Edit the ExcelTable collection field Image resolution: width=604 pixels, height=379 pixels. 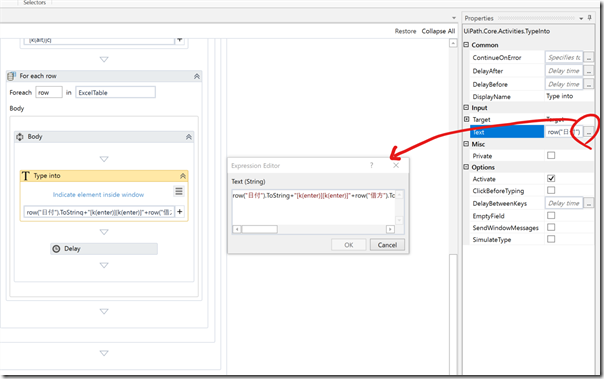[116, 92]
